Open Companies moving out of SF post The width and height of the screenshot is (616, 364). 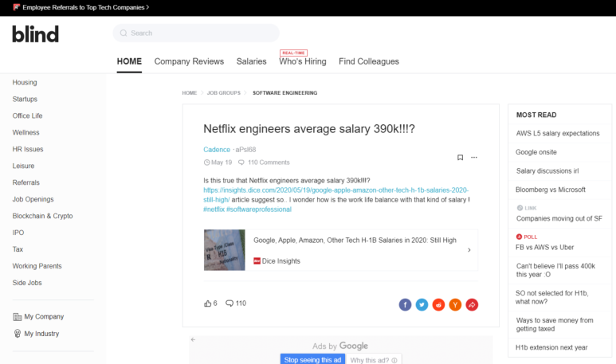tap(559, 219)
